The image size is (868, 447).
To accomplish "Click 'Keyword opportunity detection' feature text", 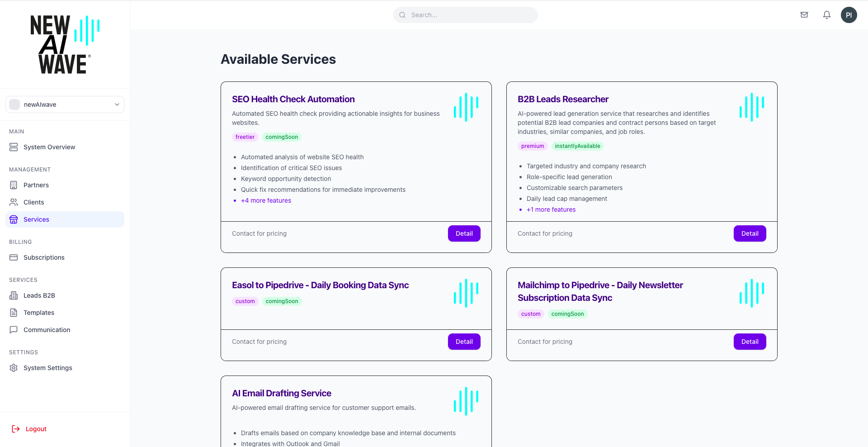I will [x=286, y=179].
